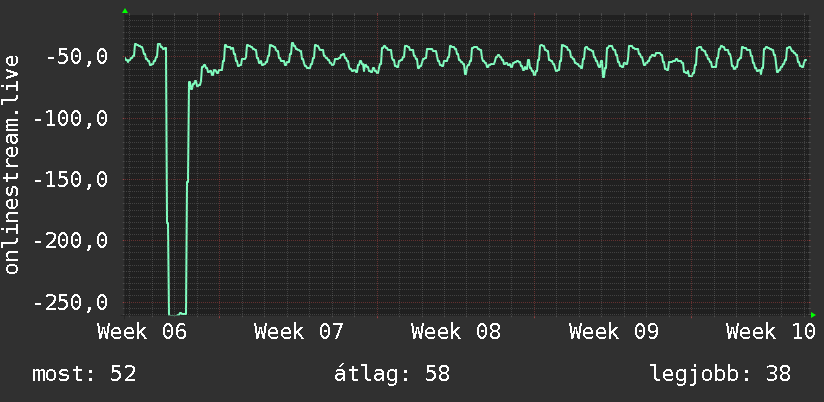Select the -100,0 y-axis value

coord(71,119)
